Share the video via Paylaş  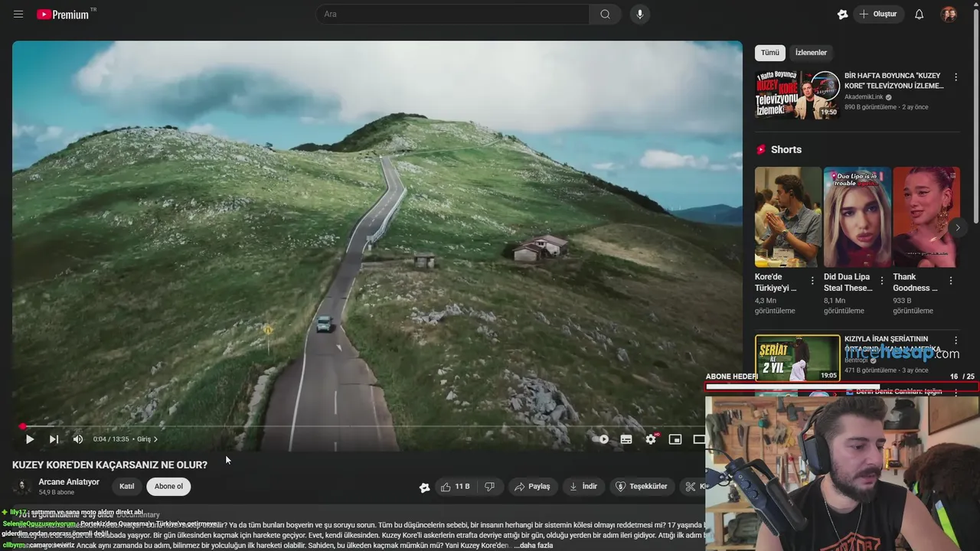[532, 487]
